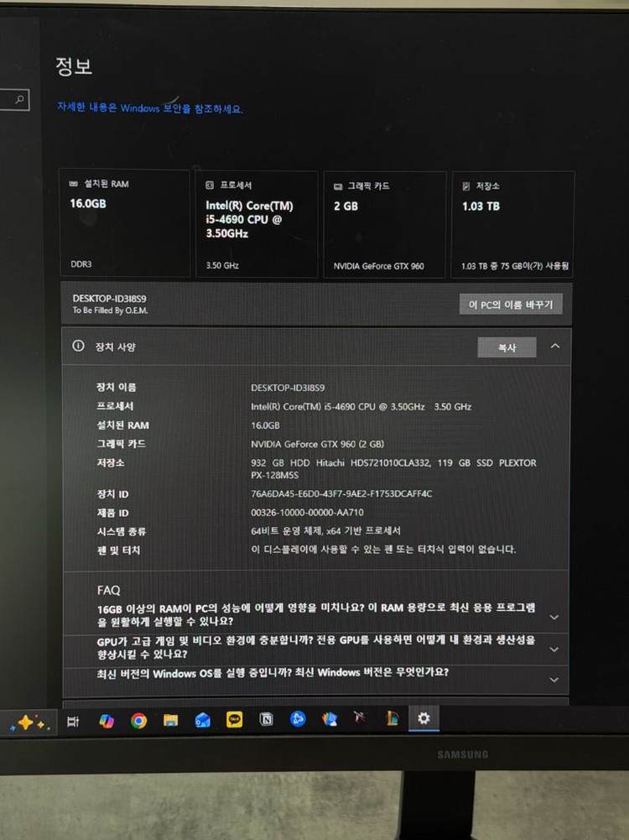Click the search magnifier icon at left
This screenshot has height=840, width=629.
[20, 100]
